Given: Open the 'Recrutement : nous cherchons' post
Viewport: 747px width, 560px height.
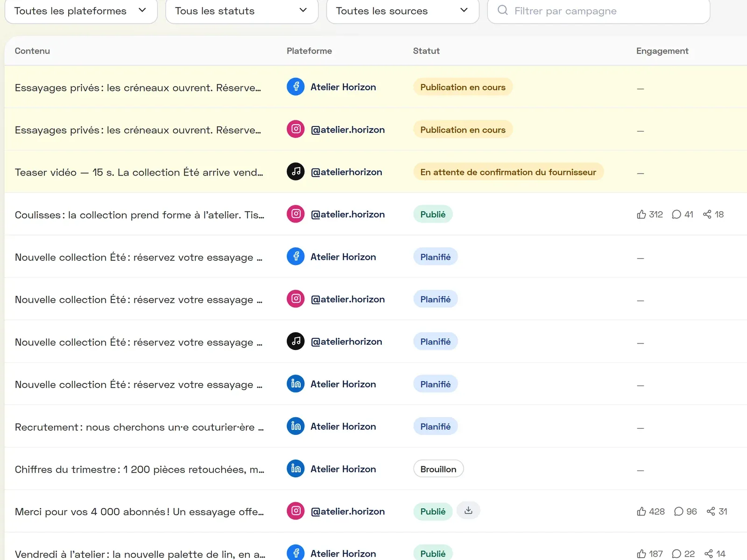Looking at the screenshot, I should (139, 427).
